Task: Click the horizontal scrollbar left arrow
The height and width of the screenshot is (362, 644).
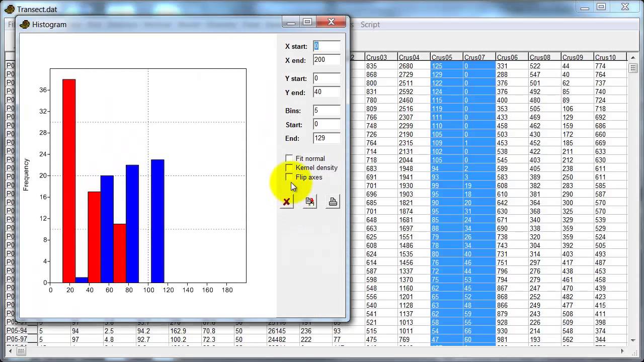Action: coord(9,351)
